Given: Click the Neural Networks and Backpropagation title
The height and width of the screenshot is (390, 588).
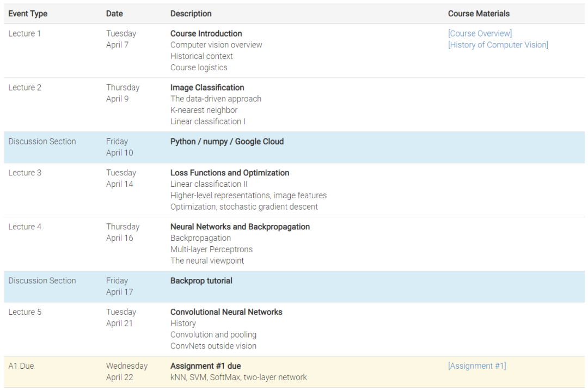Looking at the screenshot, I should (240, 227).
